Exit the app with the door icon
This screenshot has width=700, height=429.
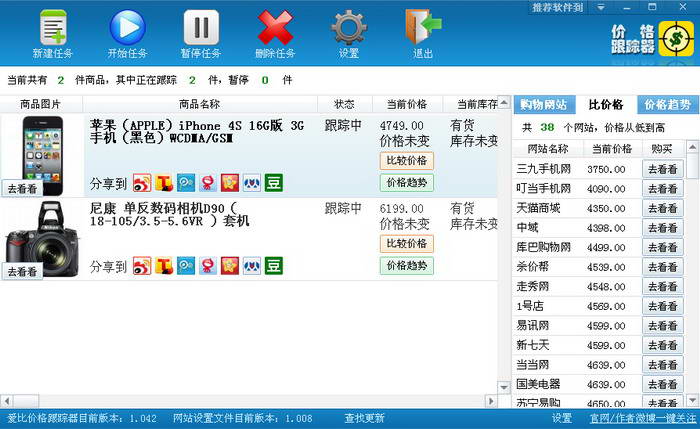pyautogui.click(x=423, y=27)
